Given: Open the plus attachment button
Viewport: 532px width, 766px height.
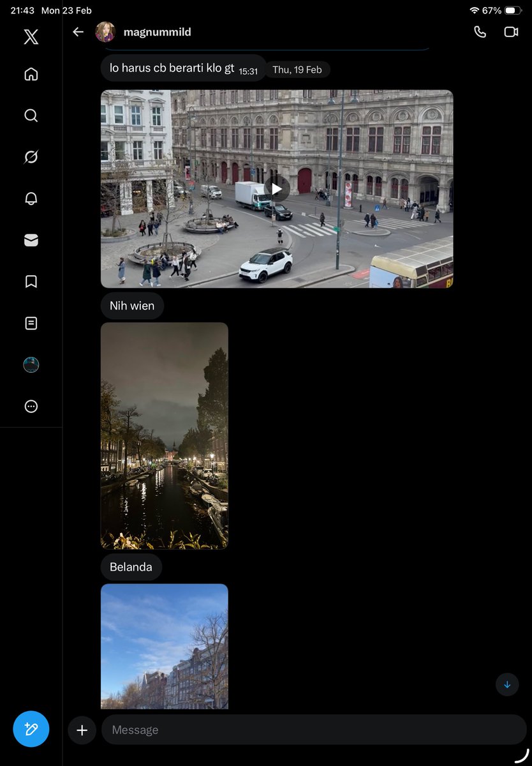Looking at the screenshot, I should tap(82, 730).
